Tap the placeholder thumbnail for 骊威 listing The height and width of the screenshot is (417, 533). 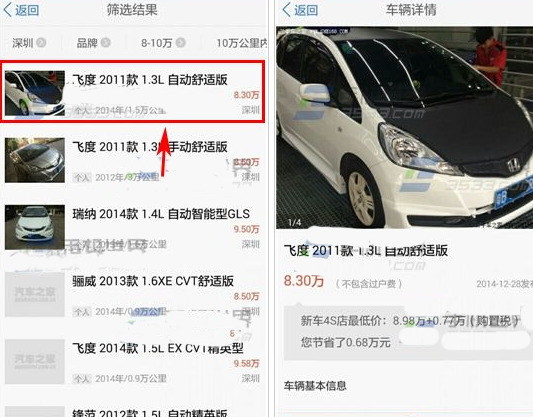(x=35, y=294)
